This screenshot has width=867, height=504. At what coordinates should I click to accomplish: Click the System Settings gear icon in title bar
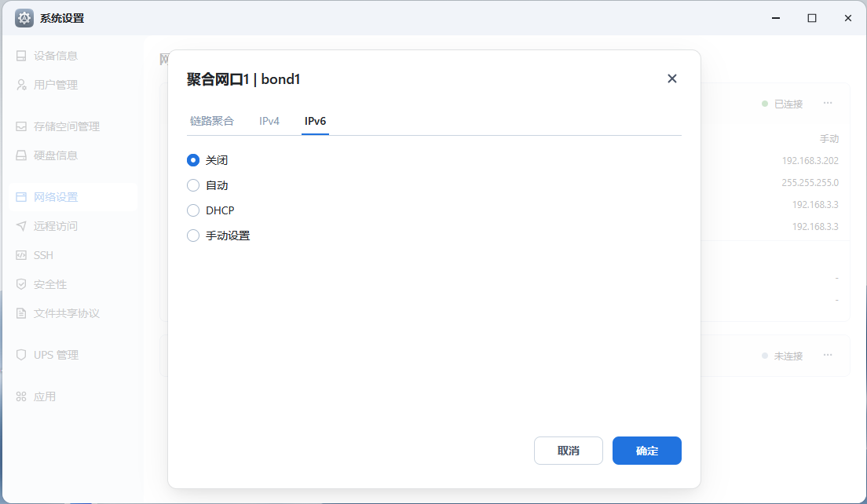pyautogui.click(x=24, y=18)
